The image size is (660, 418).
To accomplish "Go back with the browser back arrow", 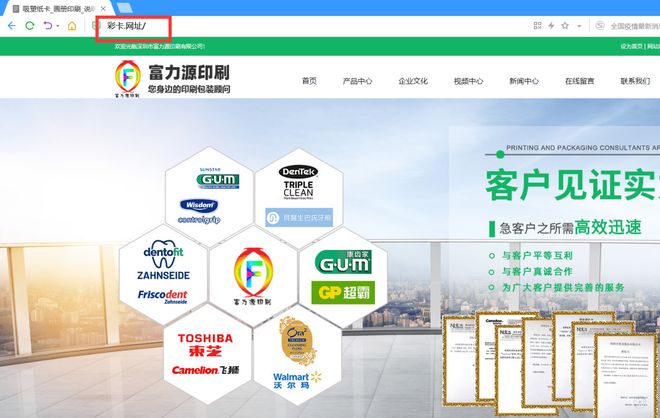I will click(12, 26).
